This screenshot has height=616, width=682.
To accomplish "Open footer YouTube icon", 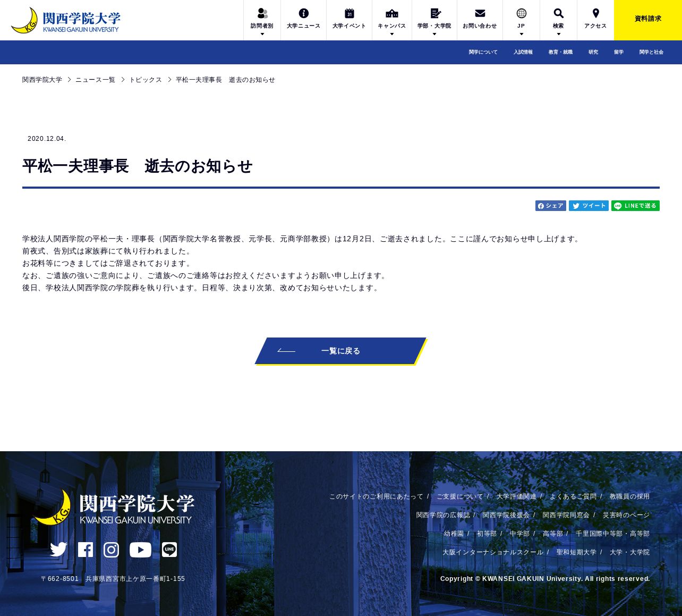I will coord(140,550).
